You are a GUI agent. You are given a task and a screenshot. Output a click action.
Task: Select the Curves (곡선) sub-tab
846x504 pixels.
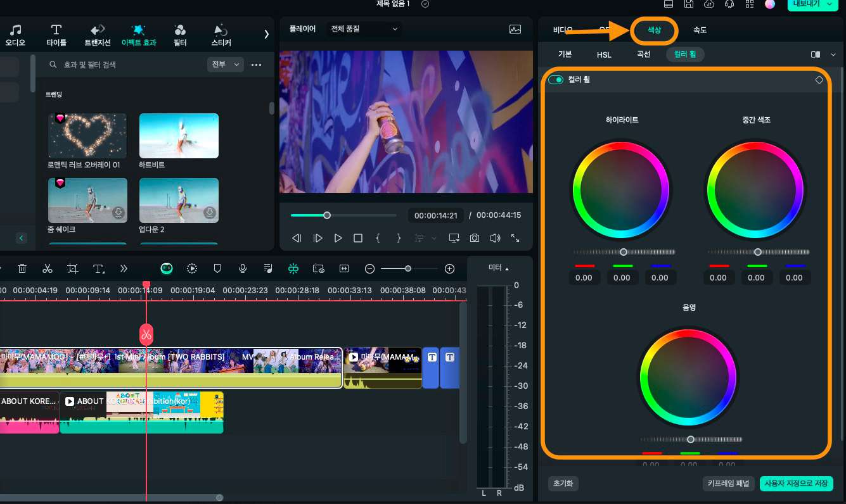[644, 54]
